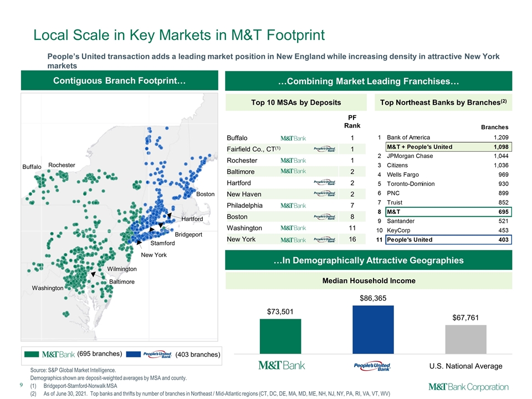Click the M&T Bank logo beside Buffalo
Viewport: 532px width, 399px height.
pos(293,138)
